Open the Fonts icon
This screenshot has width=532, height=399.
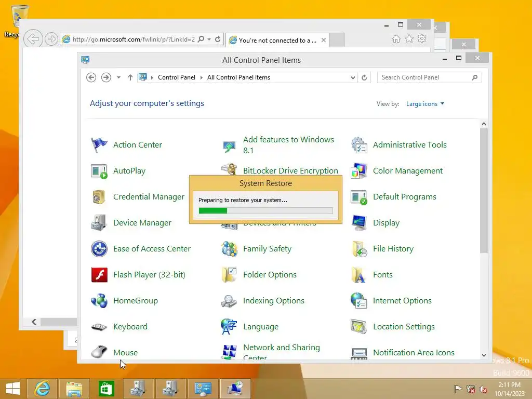click(359, 275)
